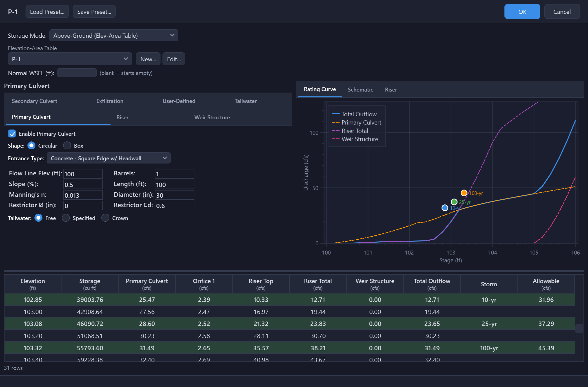Click allowable value 45.39
The height and width of the screenshot is (387, 588).
(x=546, y=348)
